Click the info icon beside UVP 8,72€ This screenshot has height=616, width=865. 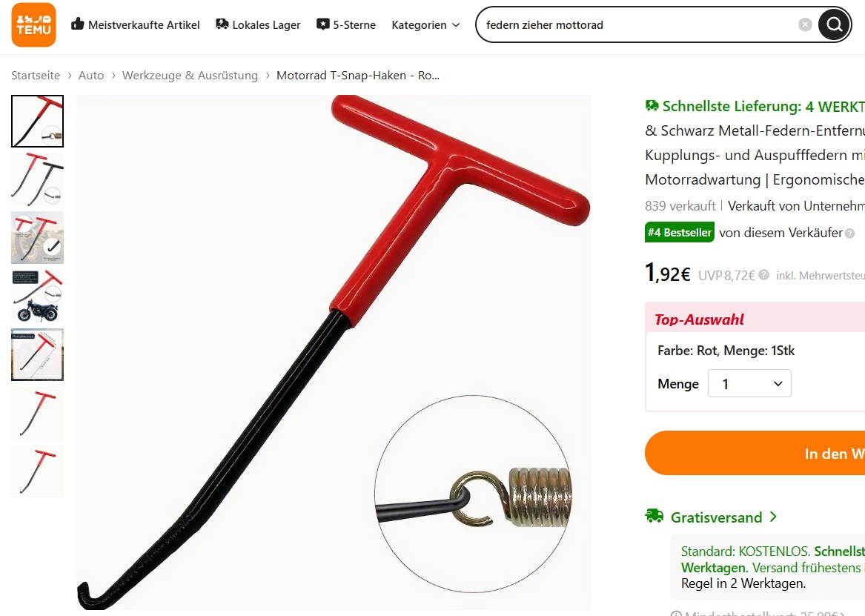tap(763, 274)
